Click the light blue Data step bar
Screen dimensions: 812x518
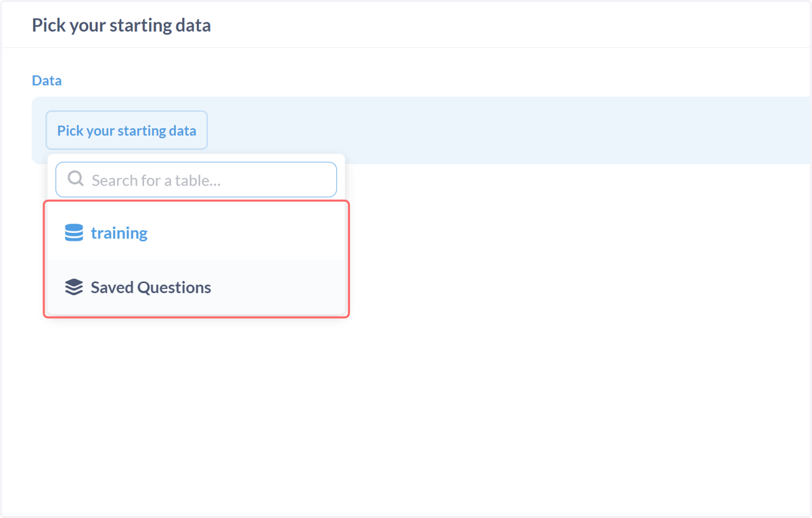507,130
